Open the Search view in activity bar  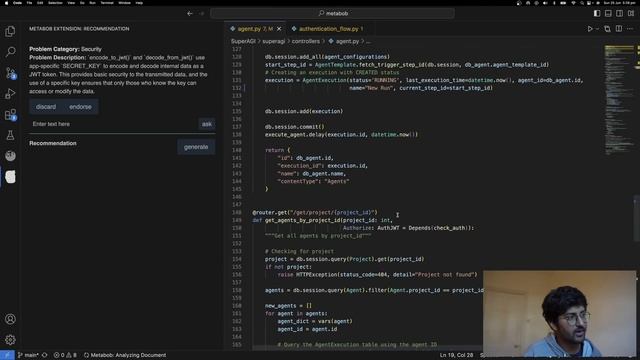pyautogui.click(x=10, y=52)
